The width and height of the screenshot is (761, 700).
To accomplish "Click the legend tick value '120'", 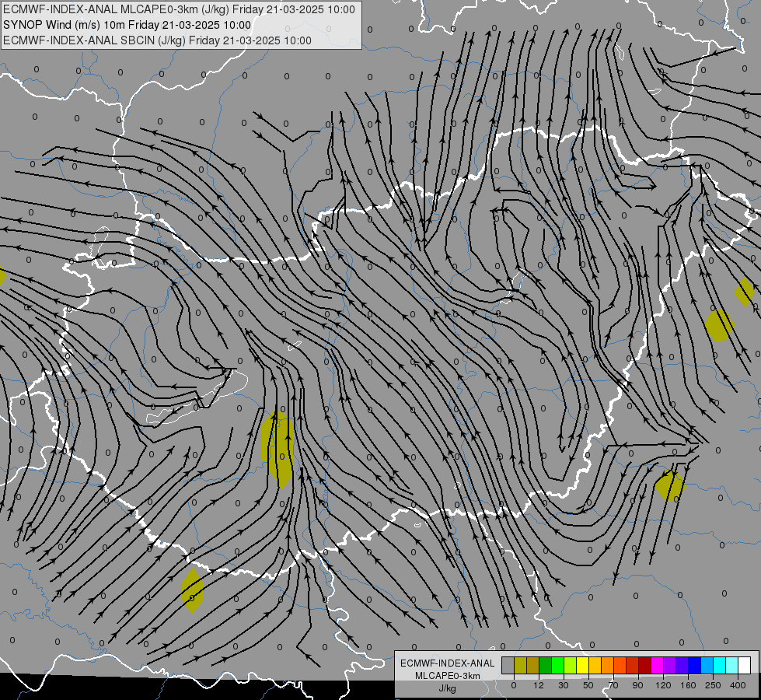I will 664,685.
